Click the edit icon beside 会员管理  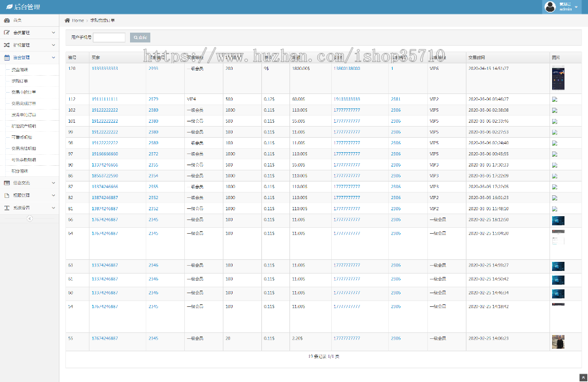click(x=7, y=33)
